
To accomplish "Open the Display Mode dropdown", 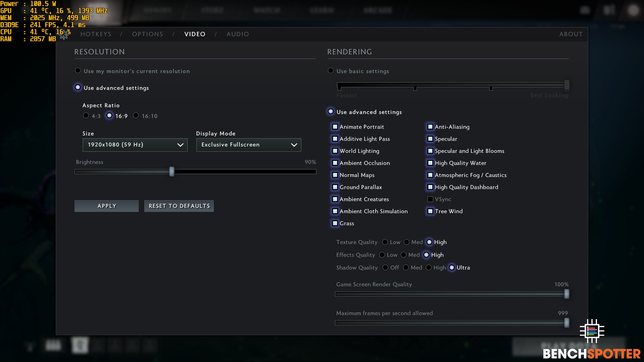I will point(248,144).
